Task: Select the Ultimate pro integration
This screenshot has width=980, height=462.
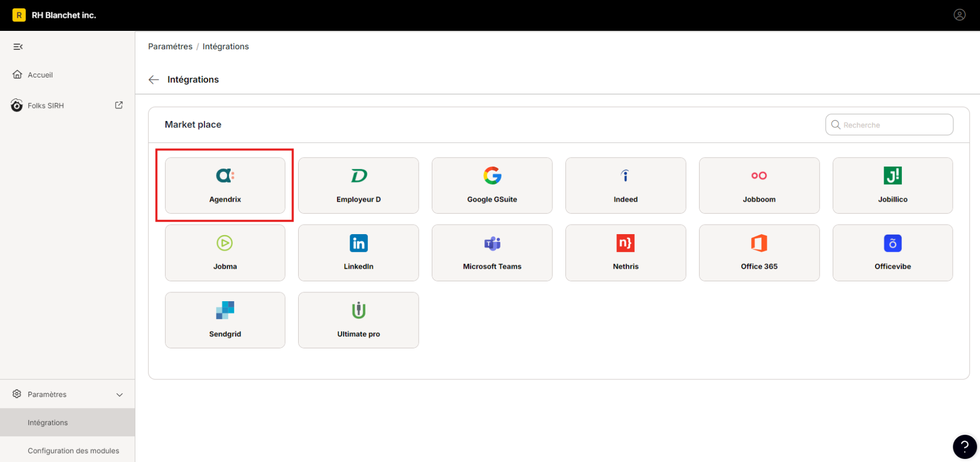Action: (358, 320)
